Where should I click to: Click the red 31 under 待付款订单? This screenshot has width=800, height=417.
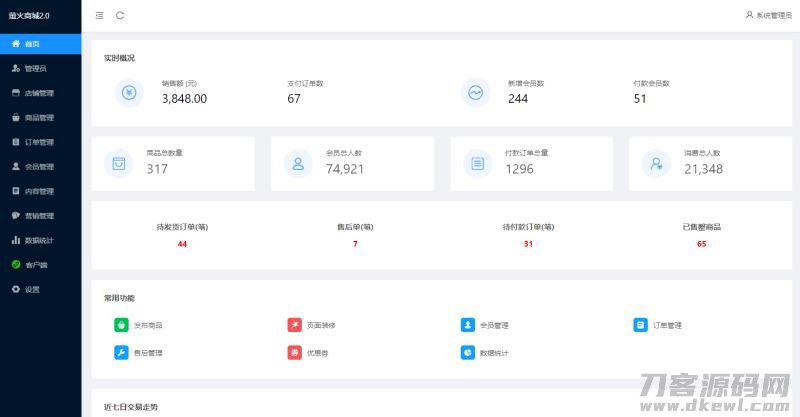point(528,244)
